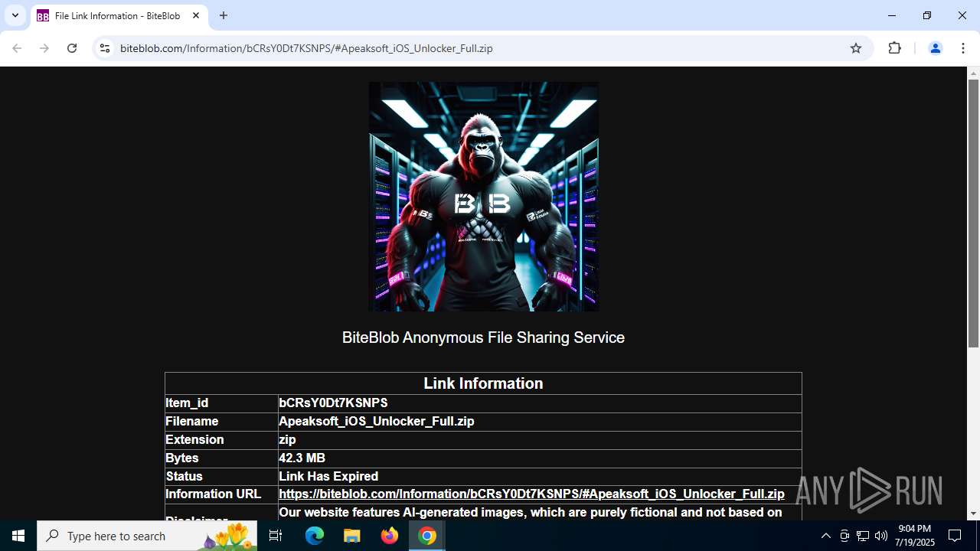Click the Bytes value 42.3 MB

[302, 458]
